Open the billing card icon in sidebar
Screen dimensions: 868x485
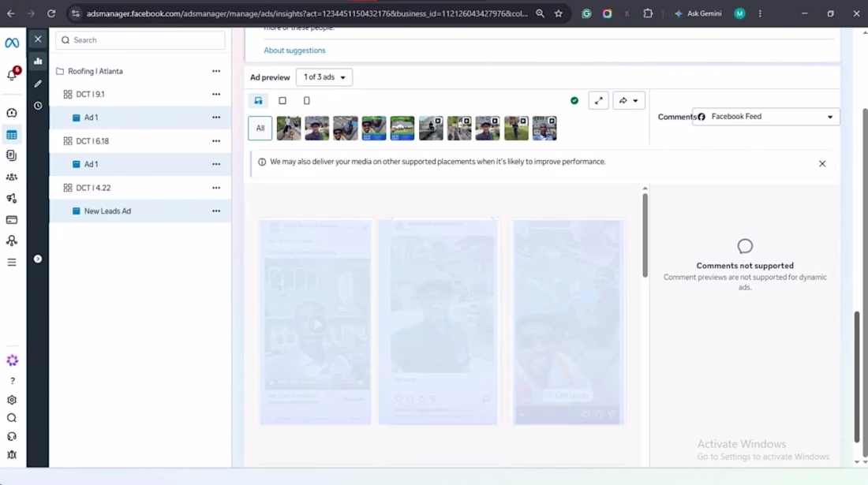(x=12, y=219)
